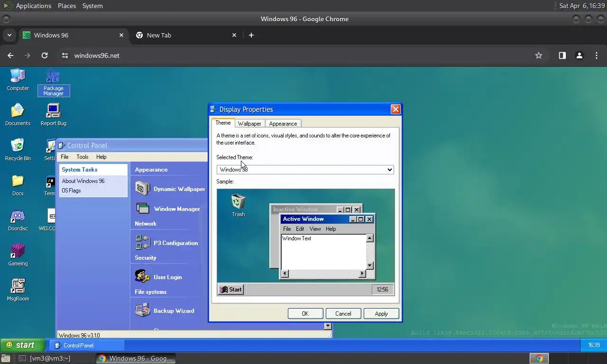Open the File menu in Control Panel
607x364 pixels.
[x=64, y=157]
